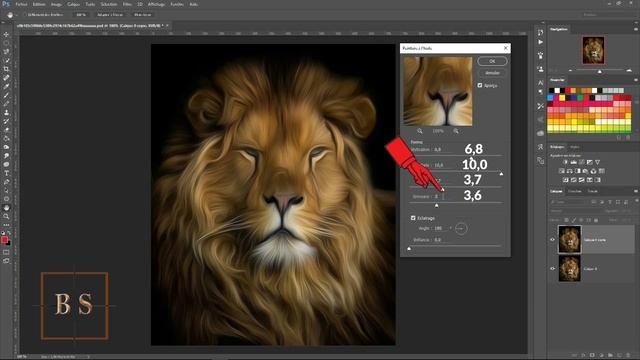Create new swatch in Nuancier panel
The image size is (640, 360).
point(619,138)
